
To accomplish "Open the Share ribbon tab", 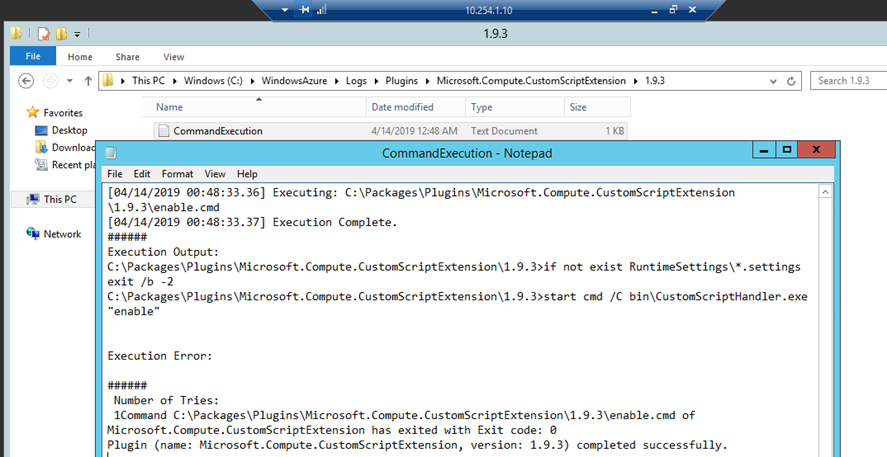I will coord(127,57).
